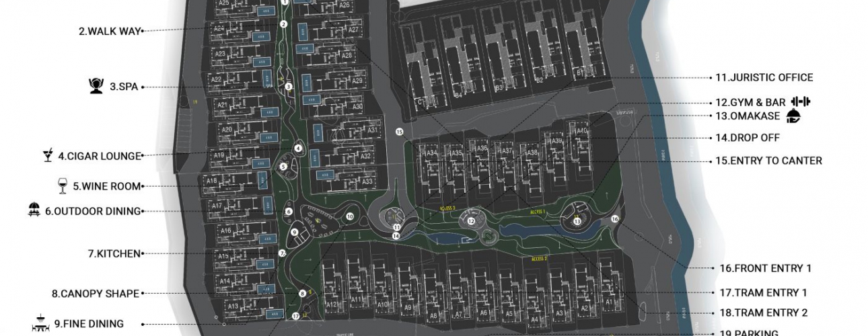Click the 11.JURISTIC OFFICE legend label
Screen dimensions: 868x336
764,77
